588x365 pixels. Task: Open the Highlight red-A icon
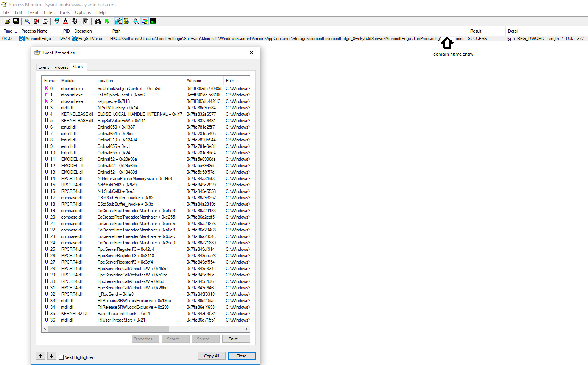point(66,21)
